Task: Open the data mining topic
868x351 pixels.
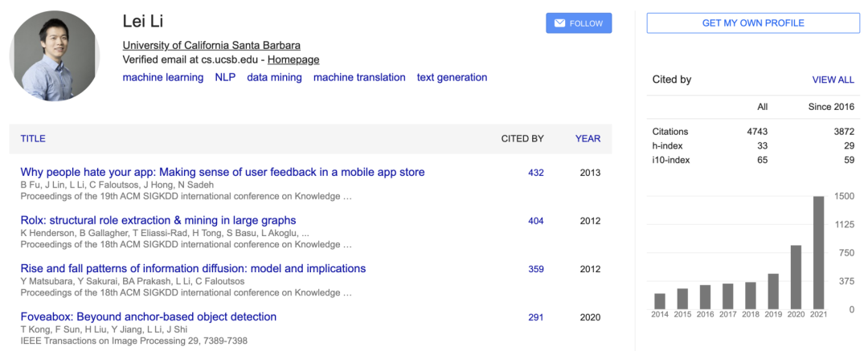Action: (274, 78)
